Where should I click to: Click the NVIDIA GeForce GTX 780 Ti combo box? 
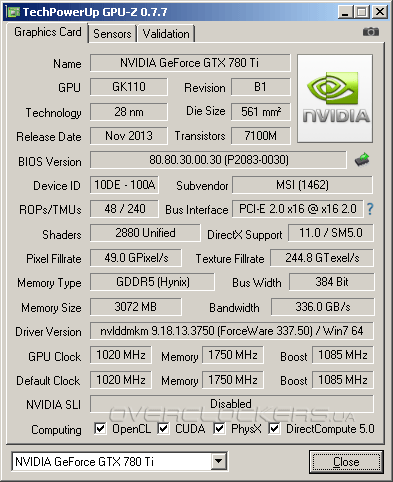point(119,461)
